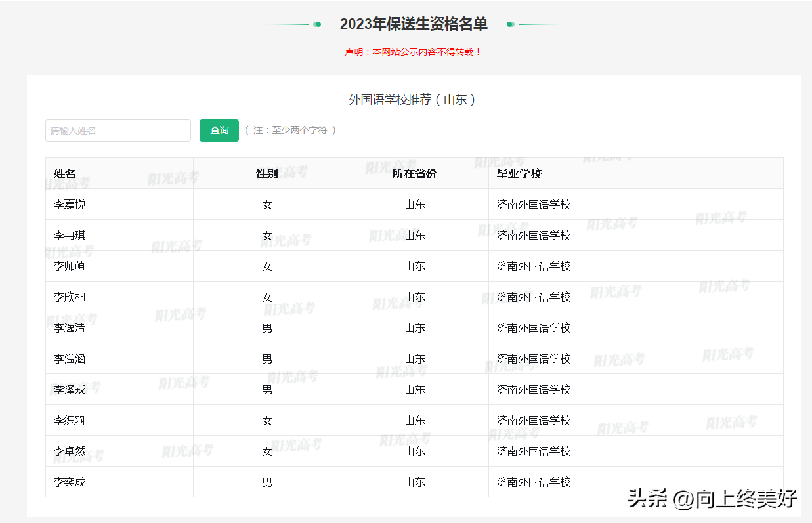Image resolution: width=812 pixels, height=523 pixels.
Task: Click the 姓名 column header
Action: (x=65, y=174)
